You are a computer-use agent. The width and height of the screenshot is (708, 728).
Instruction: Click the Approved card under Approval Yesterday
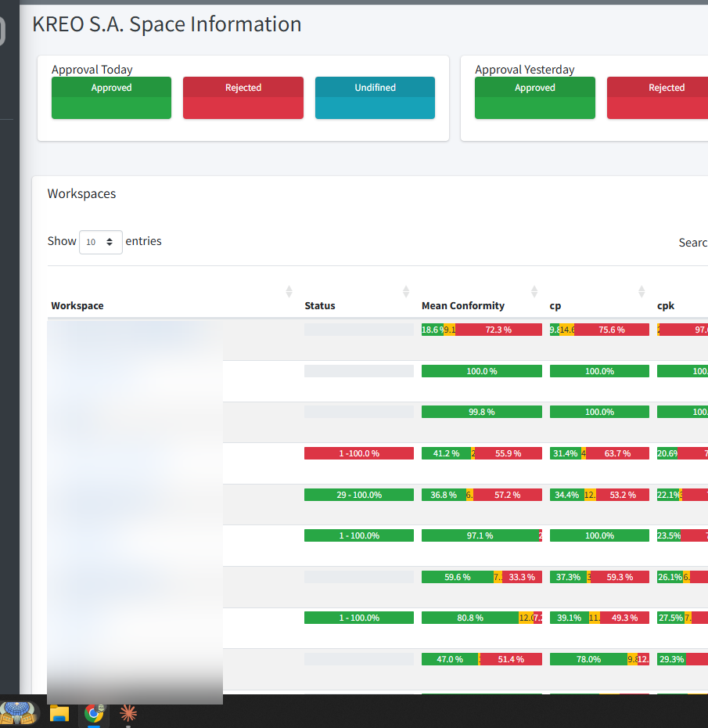pyautogui.click(x=534, y=98)
